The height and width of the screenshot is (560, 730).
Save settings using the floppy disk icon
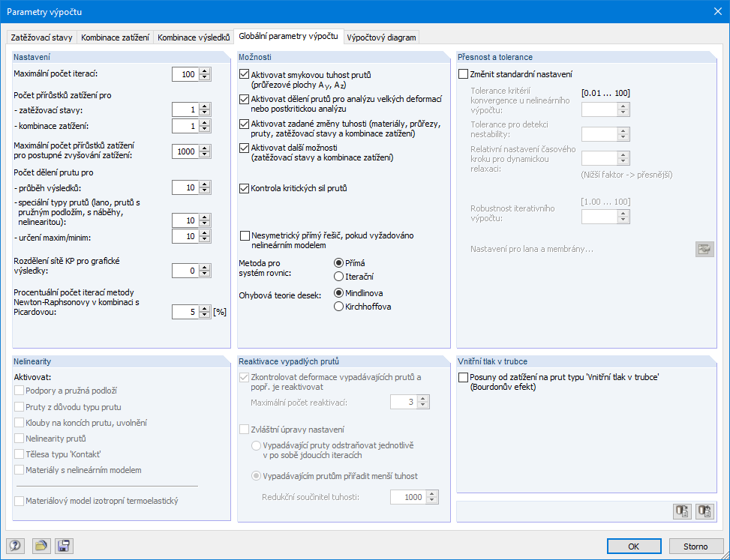65,546
